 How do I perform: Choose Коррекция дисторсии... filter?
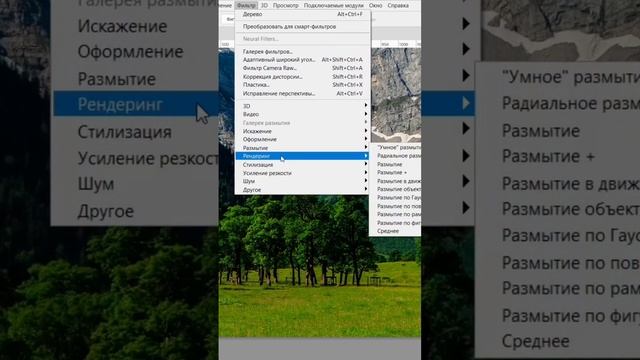coord(302,76)
